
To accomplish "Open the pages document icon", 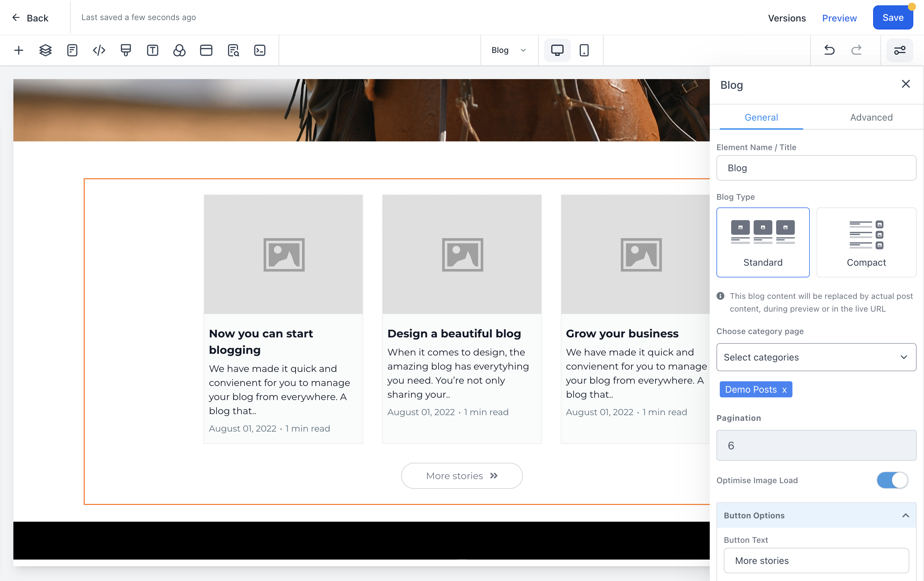I will tap(72, 50).
